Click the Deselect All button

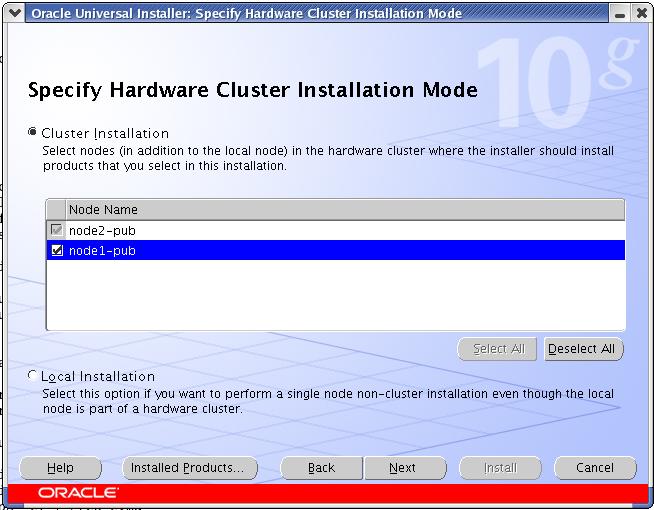(584, 349)
